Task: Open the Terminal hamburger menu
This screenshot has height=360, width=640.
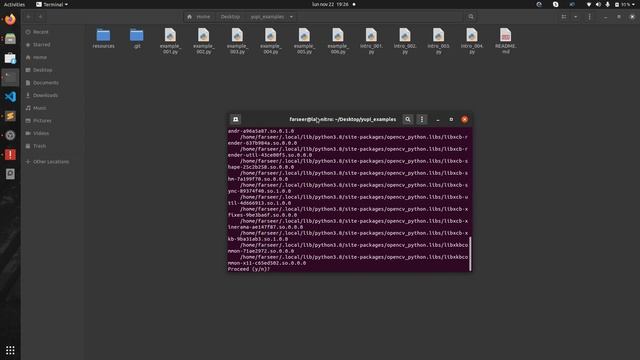Action: pos(422,119)
